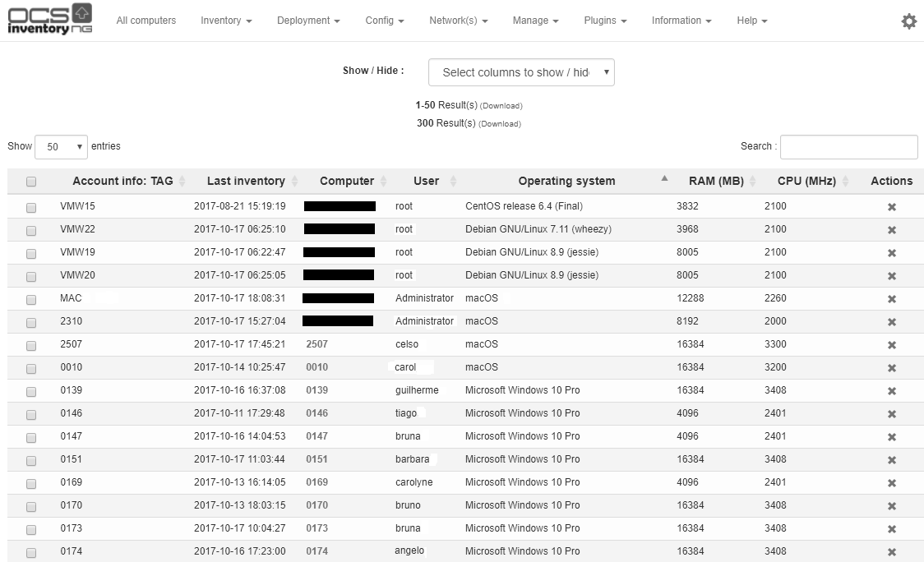Screen dimensions: 924x562
Task: Click the first Download link for 1-50 results
Action: pyautogui.click(x=501, y=105)
